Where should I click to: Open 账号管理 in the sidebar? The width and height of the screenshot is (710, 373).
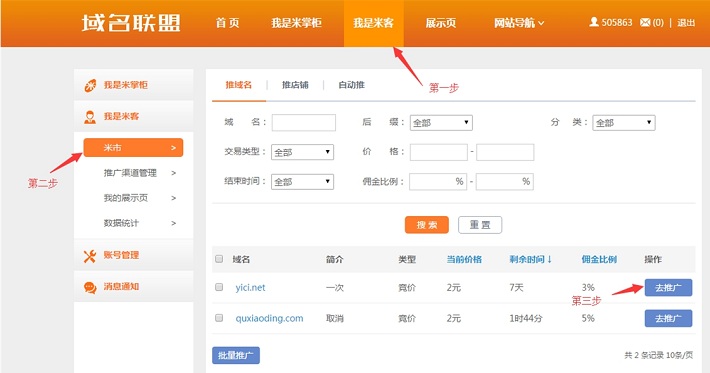(x=121, y=255)
